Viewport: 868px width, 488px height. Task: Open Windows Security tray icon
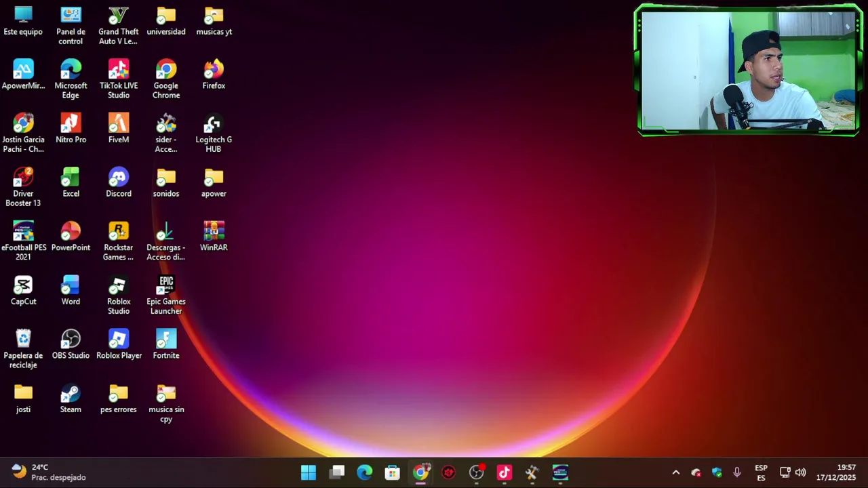tap(717, 472)
